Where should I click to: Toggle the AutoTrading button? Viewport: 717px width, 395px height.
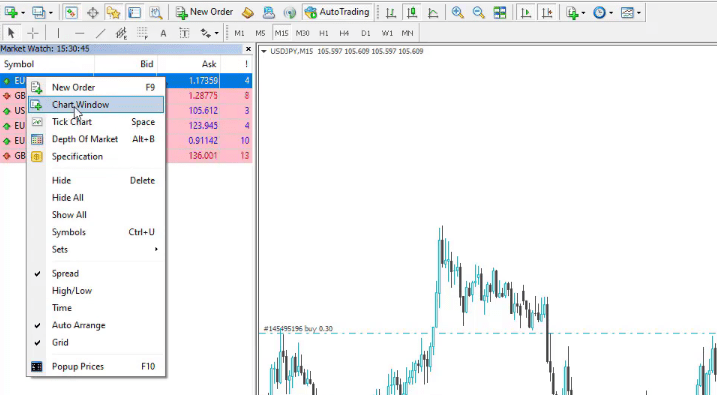pyautogui.click(x=337, y=12)
